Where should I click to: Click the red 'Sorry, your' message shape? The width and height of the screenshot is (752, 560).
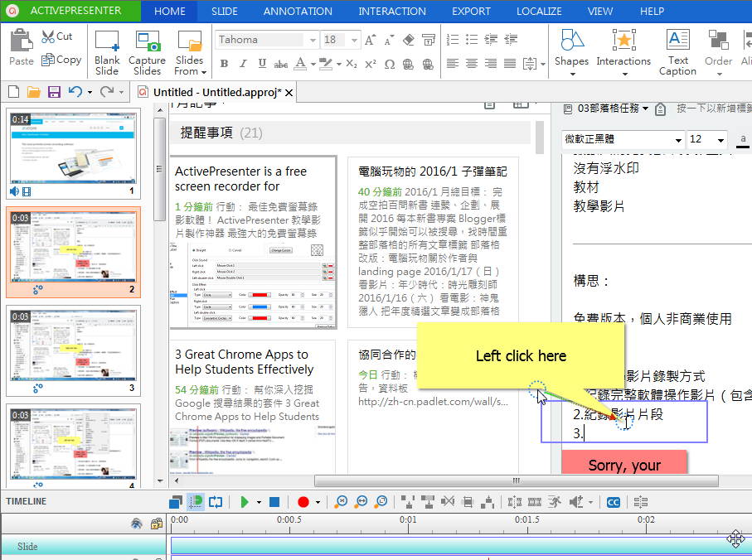pos(624,462)
